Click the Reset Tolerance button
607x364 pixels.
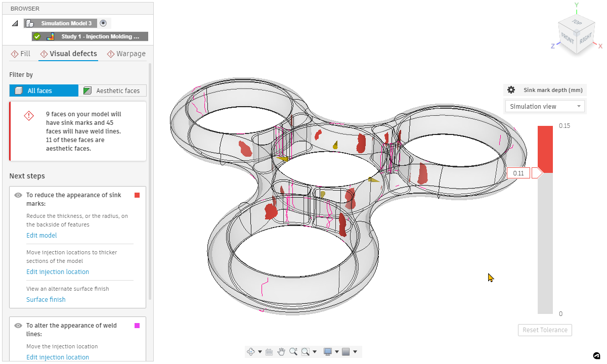[x=545, y=330]
